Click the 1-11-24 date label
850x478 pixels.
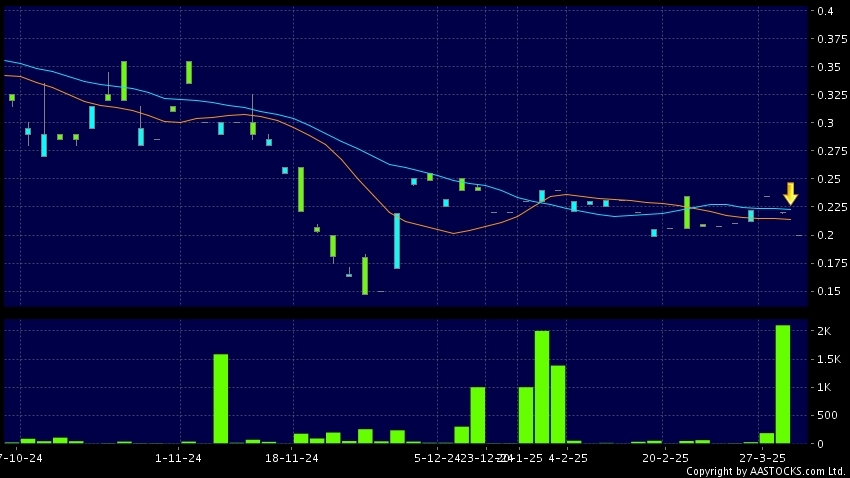[178, 458]
